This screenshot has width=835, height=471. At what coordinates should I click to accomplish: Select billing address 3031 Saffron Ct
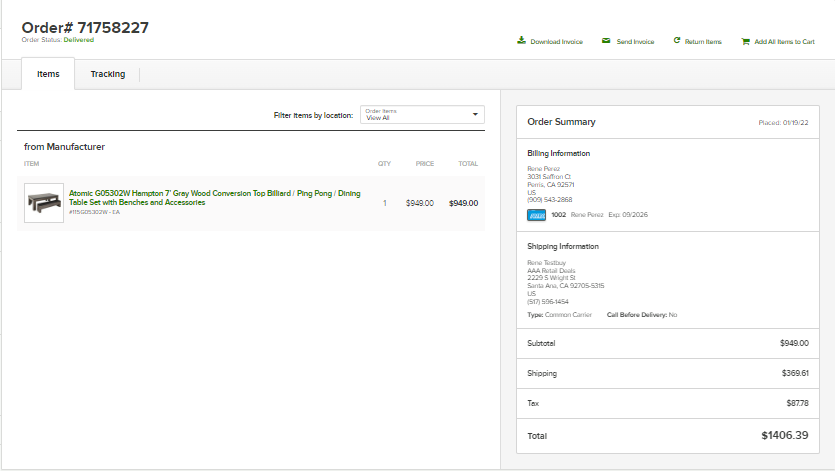(x=549, y=176)
